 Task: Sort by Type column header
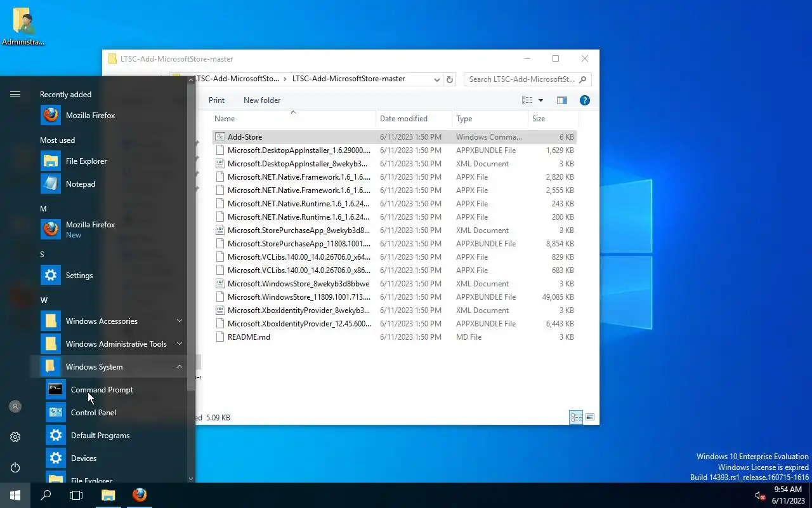pos(490,119)
